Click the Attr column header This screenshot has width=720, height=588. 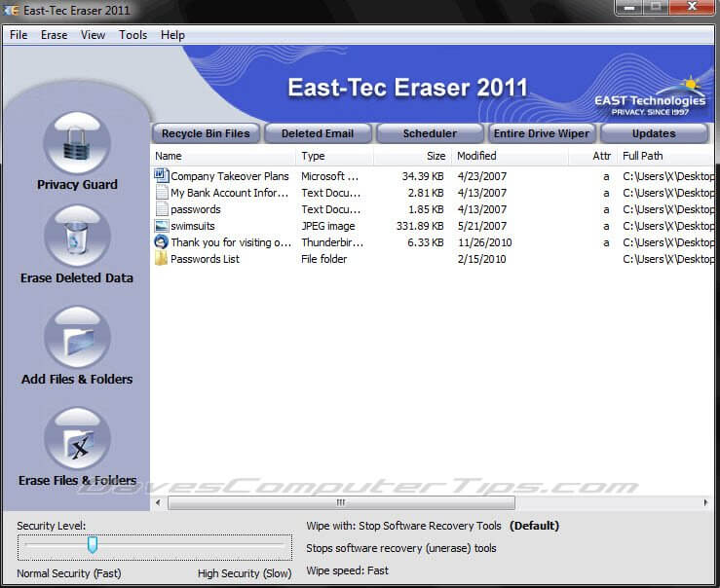[x=592, y=156]
